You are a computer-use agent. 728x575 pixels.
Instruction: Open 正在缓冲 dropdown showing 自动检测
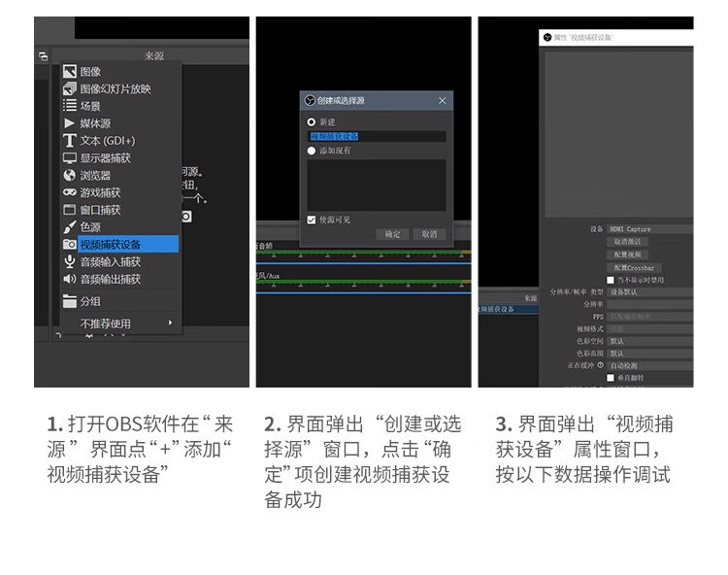click(x=650, y=365)
